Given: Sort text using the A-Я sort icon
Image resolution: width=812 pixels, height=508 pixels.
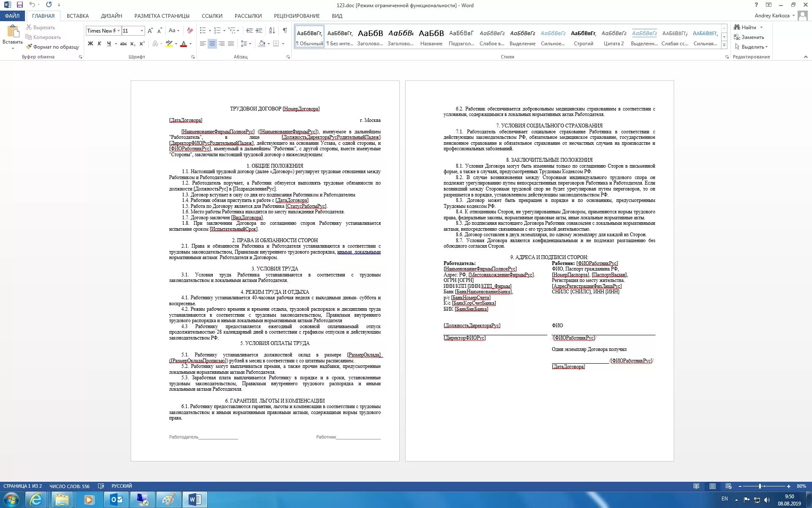Looking at the screenshot, I should pos(272,30).
